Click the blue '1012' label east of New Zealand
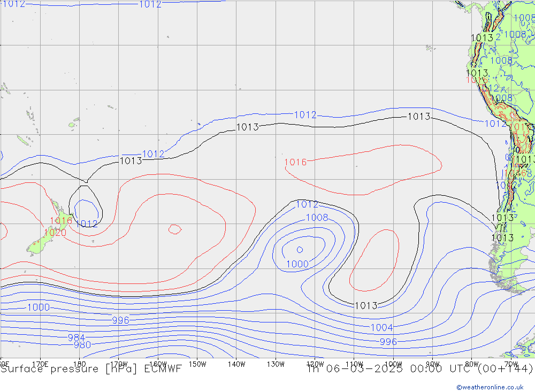 coord(86,224)
